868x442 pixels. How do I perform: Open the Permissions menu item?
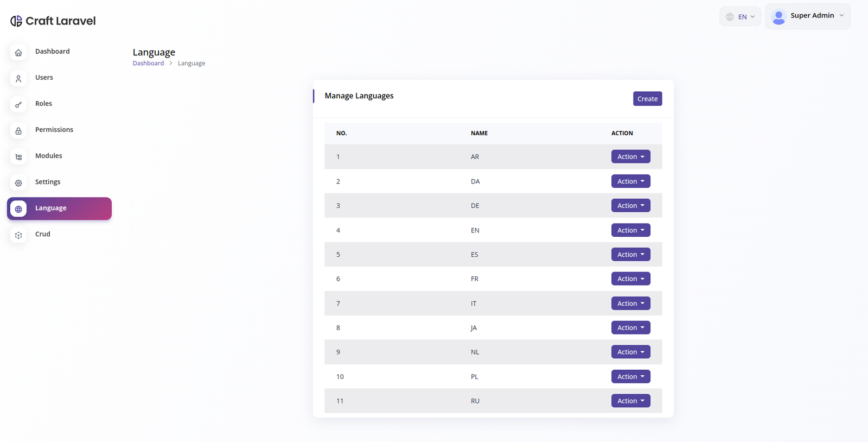tap(54, 130)
